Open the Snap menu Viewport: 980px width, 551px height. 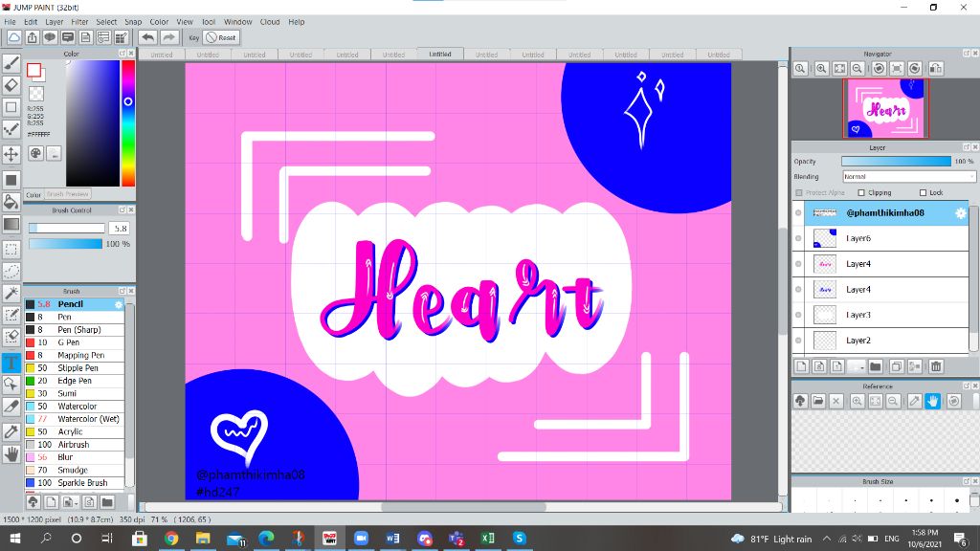[x=133, y=22]
